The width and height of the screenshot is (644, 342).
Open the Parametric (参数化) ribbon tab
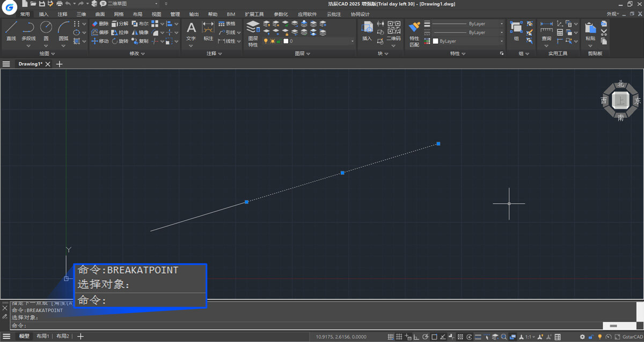pos(281,14)
